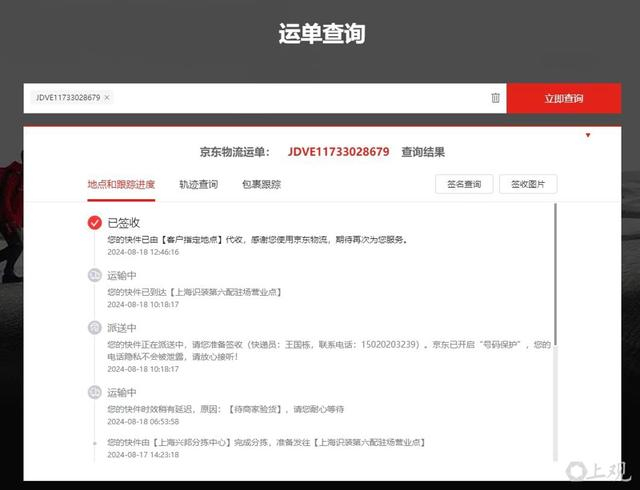The image size is (640, 490).
Task: Click the 运单查询 page title
Action: (x=322, y=33)
